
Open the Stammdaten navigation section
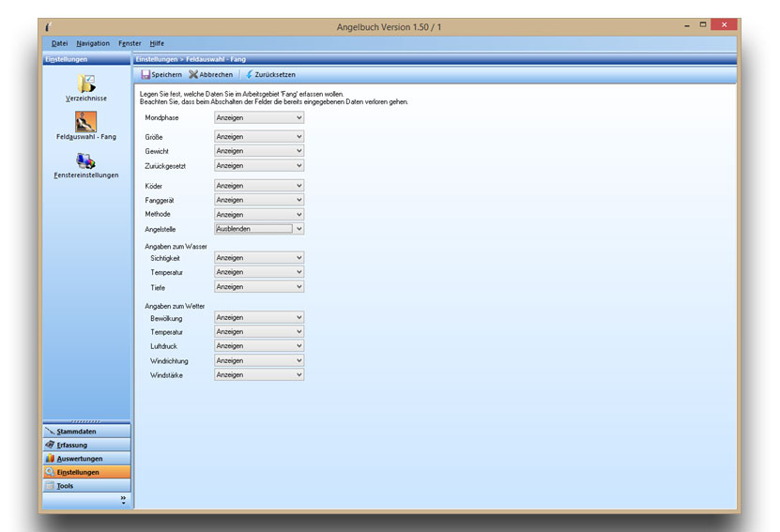[86, 431]
